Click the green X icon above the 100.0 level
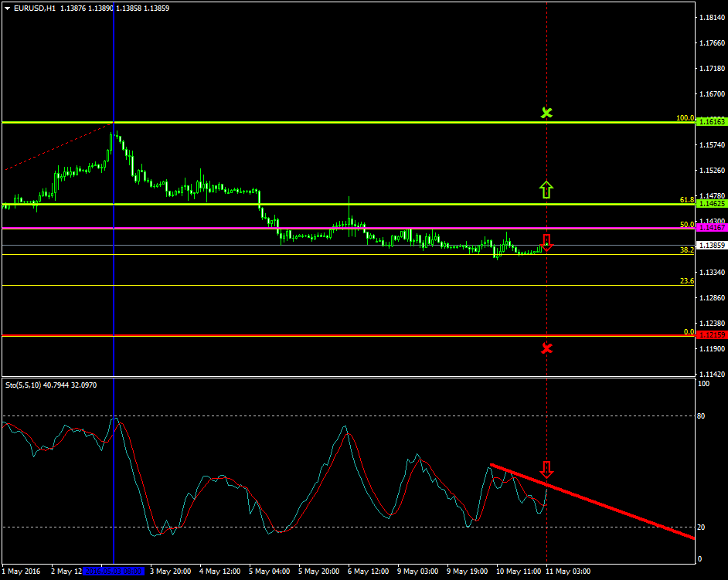The height and width of the screenshot is (580, 728). (x=547, y=112)
